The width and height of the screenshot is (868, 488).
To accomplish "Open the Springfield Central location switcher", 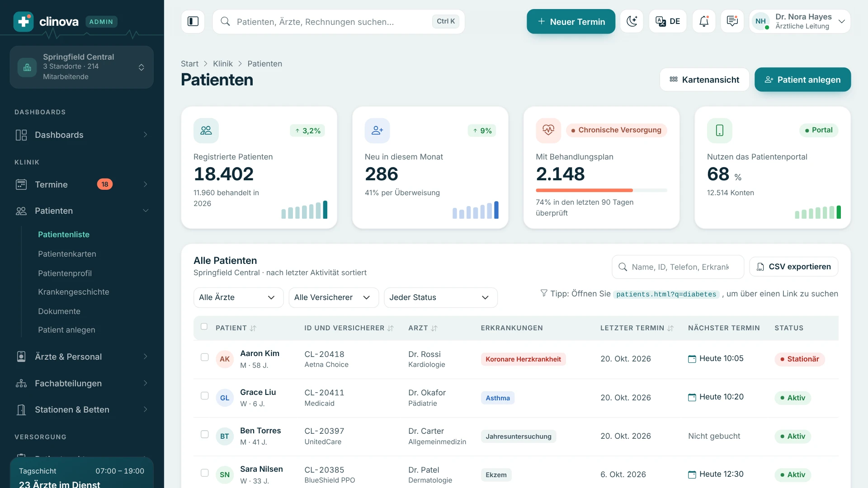I will [x=81, y=67].
